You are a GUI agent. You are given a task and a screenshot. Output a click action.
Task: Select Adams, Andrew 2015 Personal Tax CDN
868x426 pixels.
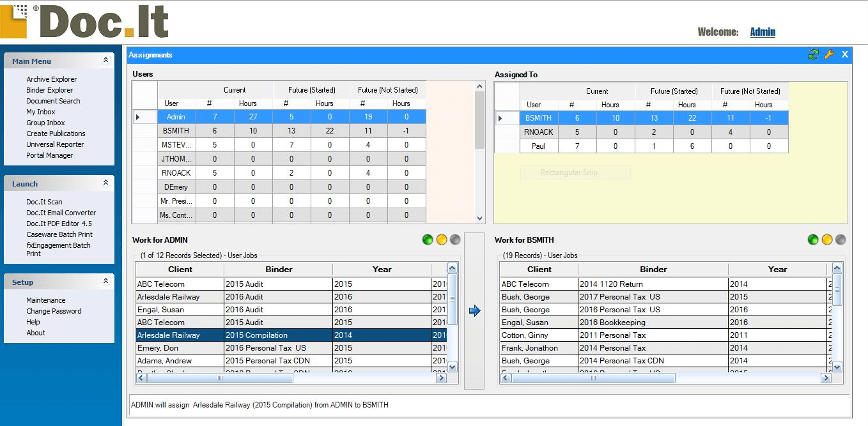[x=291, y=361]
